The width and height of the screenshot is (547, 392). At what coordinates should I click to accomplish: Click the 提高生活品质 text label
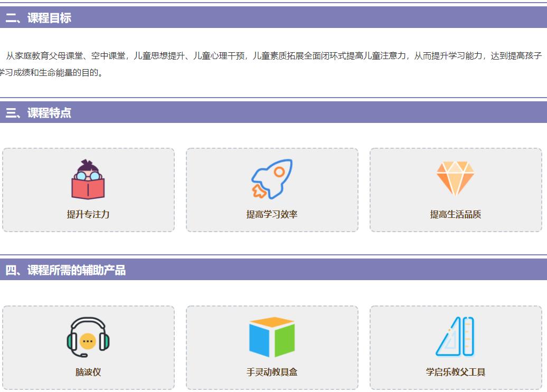coord(456,215)
